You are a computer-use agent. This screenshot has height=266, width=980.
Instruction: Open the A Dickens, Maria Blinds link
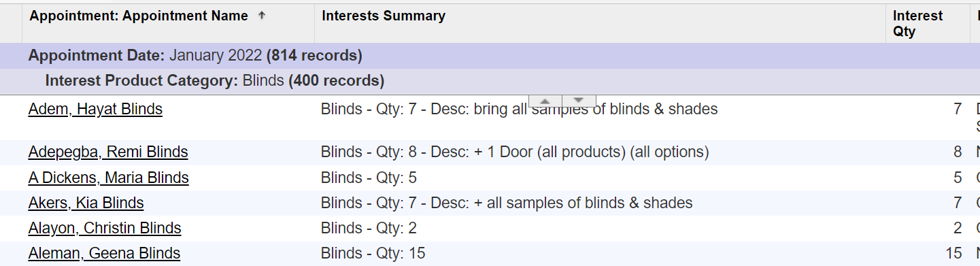click(x=108, y=178)
